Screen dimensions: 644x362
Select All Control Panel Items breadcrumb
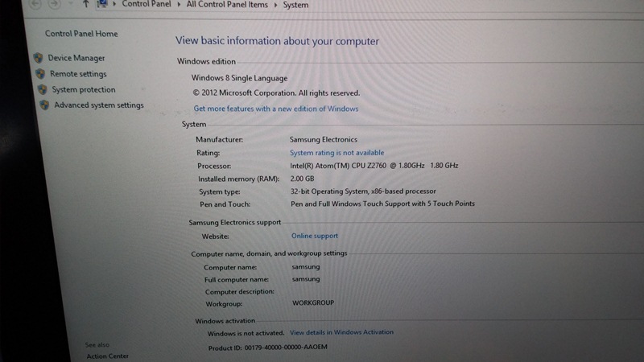(x=227, y=5)
